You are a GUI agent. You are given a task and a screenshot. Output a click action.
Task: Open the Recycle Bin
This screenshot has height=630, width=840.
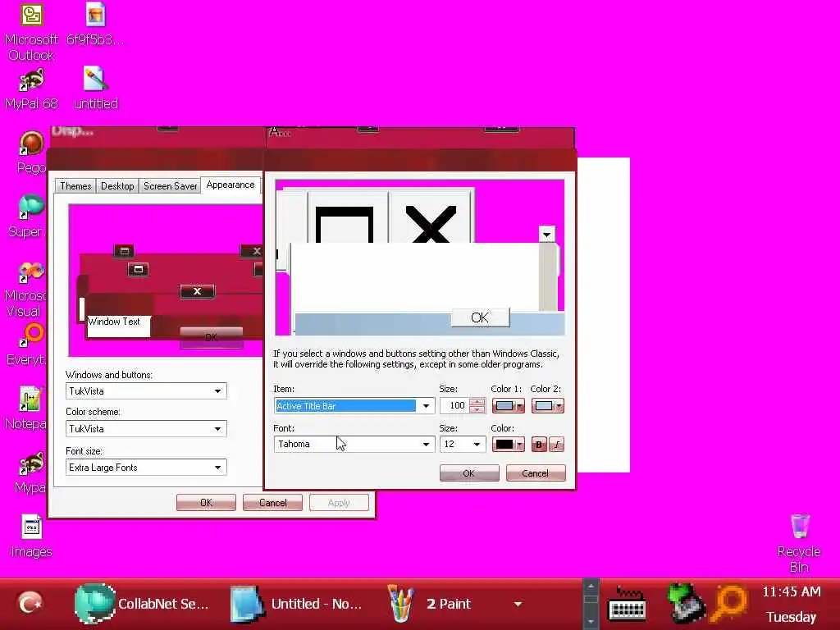[799, 543]
